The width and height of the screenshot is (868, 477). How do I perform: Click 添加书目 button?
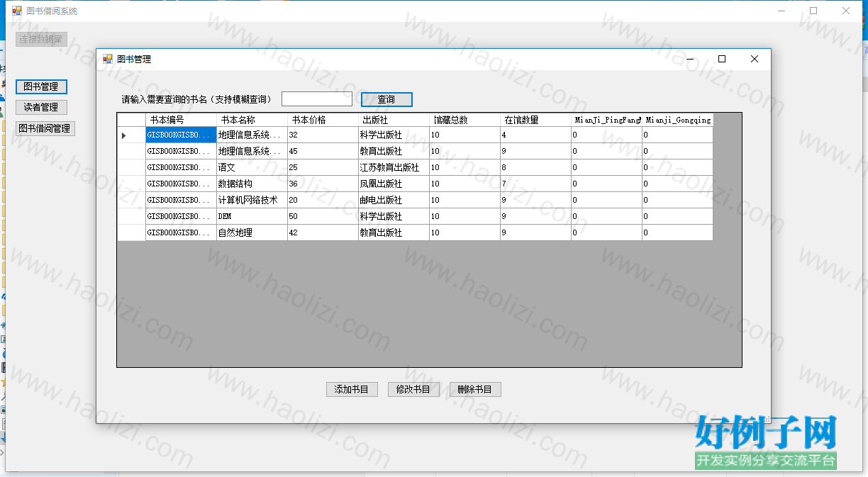point(352,389)
